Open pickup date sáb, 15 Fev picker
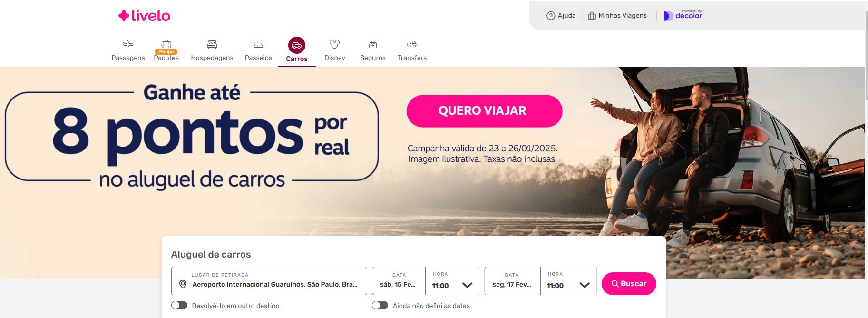This screenshot has width=868, height=318. click(399, 281)
